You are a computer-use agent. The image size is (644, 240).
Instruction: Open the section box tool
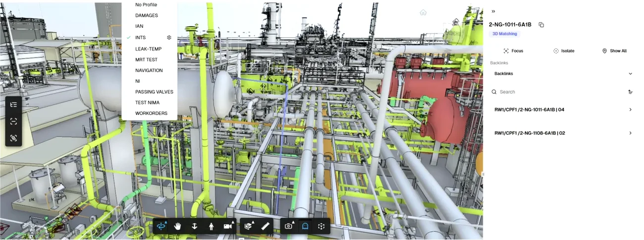(249, 226)
